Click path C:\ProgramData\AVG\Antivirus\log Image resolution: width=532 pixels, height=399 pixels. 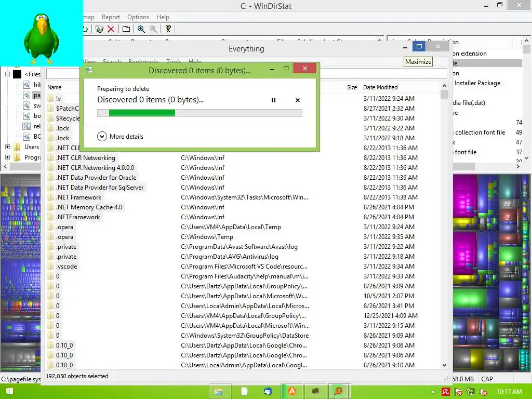(x=229, y=257)
